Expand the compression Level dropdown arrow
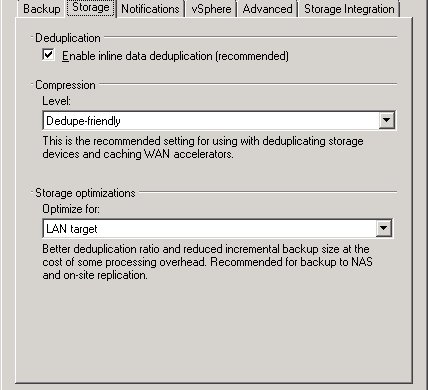Viewport: 428px width, 390px height. pos(387,120)
